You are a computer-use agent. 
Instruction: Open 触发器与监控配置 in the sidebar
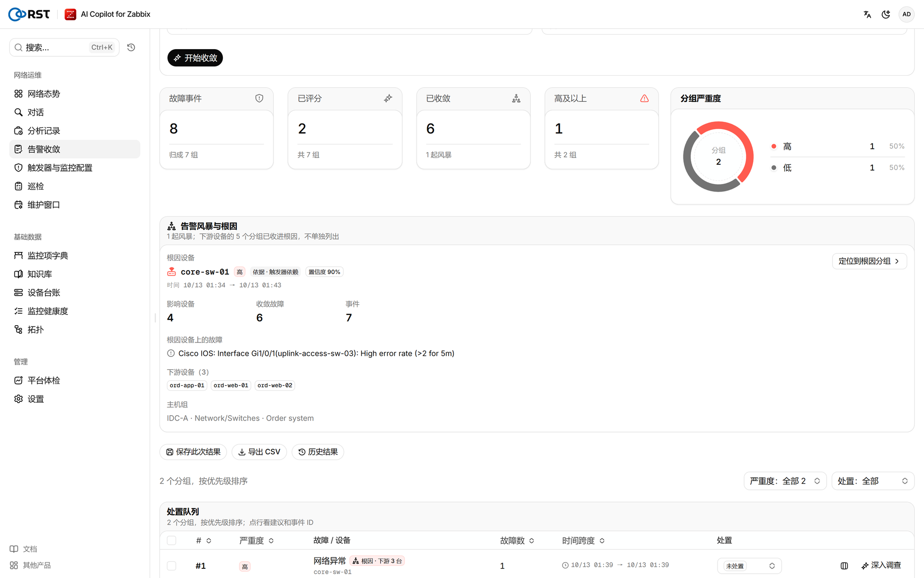pos(75,168)
